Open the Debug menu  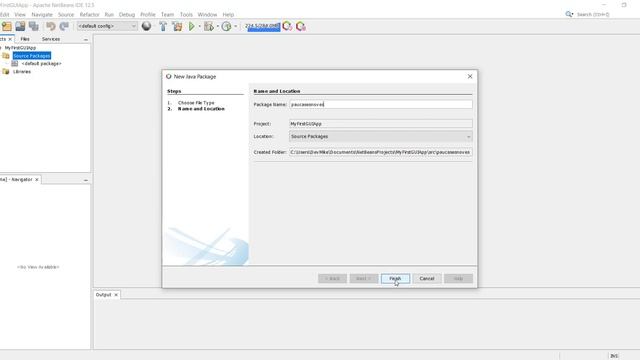pyautogui.click(x=127, y=14)
